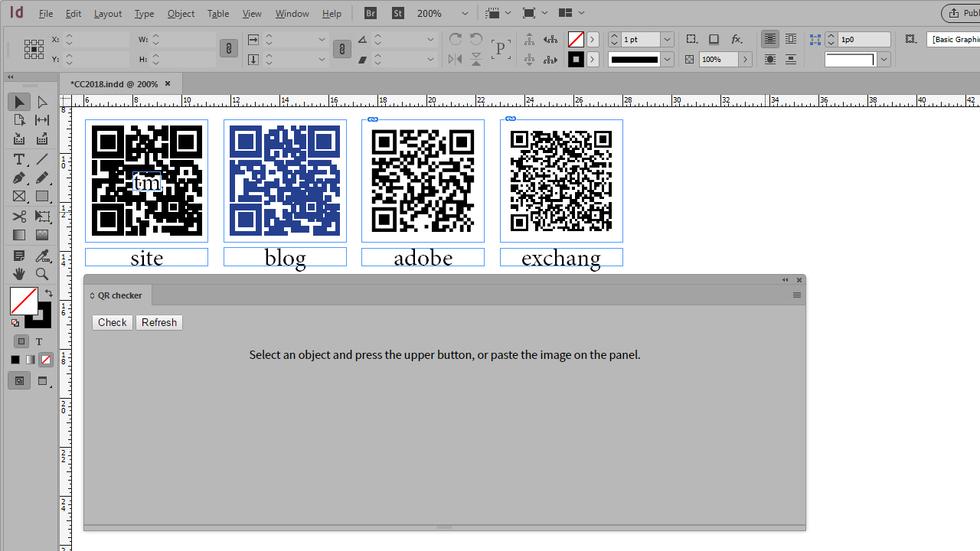Select the Rectangle Frame tool
The image size is (980, 551).
[x=19, y=197]
